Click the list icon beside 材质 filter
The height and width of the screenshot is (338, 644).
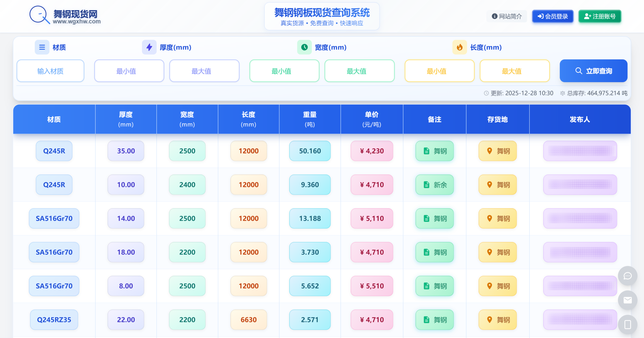pos(42,47)
